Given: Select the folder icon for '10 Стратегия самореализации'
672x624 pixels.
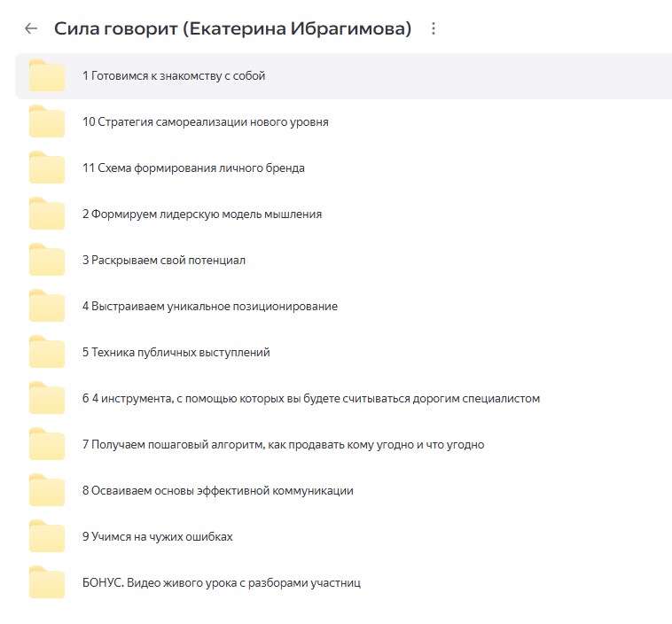Looking at the screenshot, I should pyautogui.click(x=47, y=121).
